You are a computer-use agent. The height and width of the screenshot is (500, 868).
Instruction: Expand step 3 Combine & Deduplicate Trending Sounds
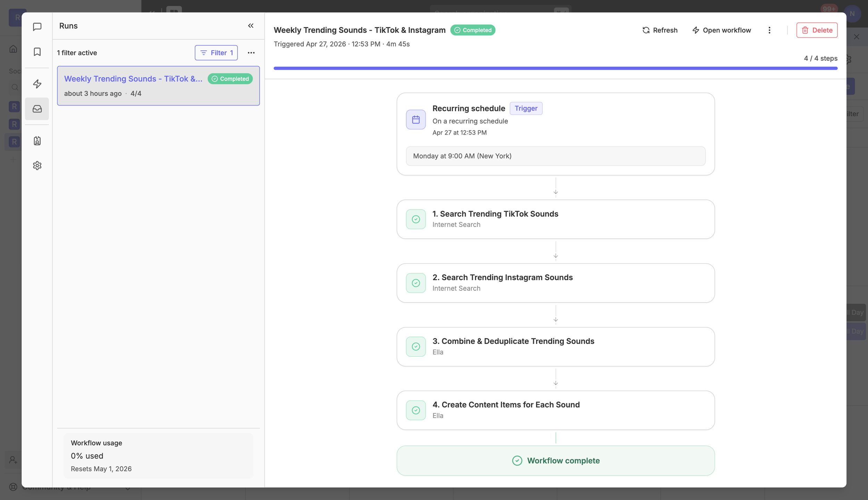pyautogui.click(x=556, y=347)
